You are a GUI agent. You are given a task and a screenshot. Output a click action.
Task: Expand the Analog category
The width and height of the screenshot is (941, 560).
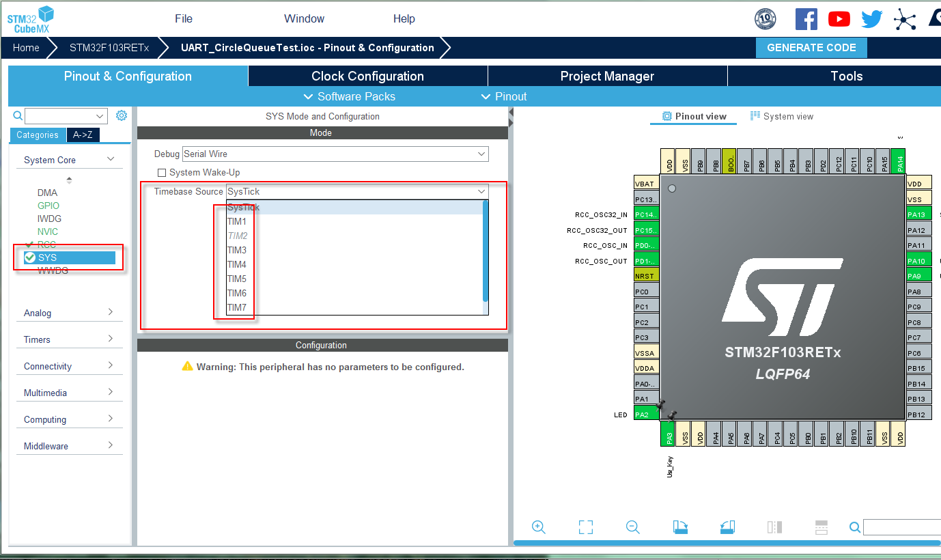point(111,312)
